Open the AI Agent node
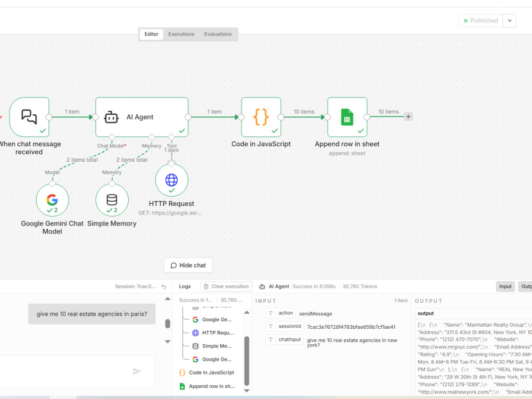This screenshot has width=532, height=399. (x=142, y=117)
